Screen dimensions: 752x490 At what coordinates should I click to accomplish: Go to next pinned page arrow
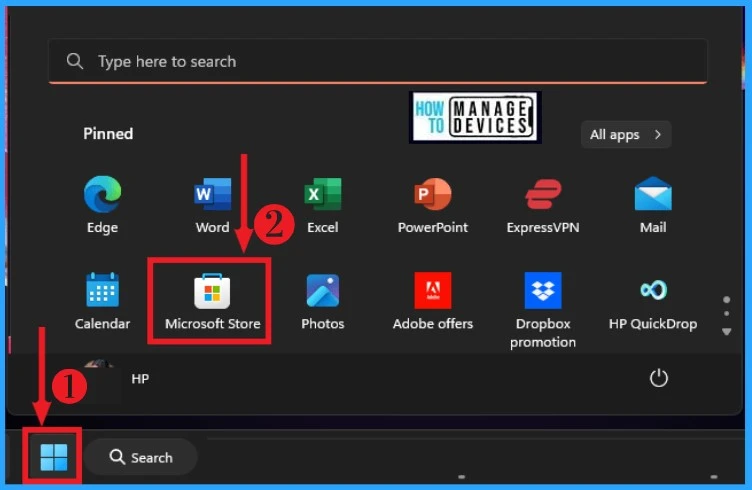727,332
